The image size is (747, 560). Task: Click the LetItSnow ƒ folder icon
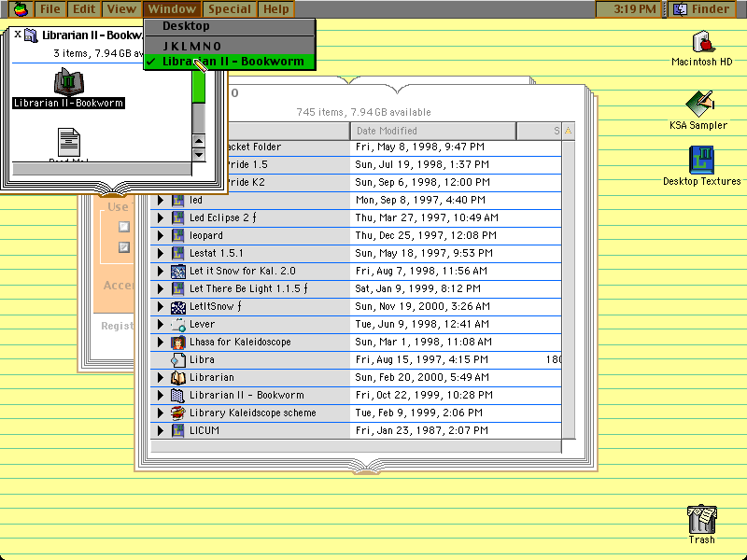coord(177,307)
